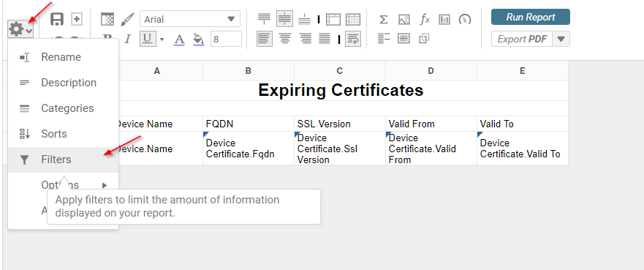
Task: Select Rename from the menu
Action: [64, 57]
